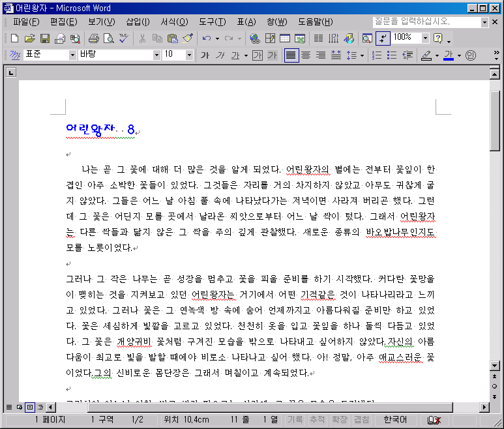Toggle show/hide formatting marks

[x=383, y=38]
